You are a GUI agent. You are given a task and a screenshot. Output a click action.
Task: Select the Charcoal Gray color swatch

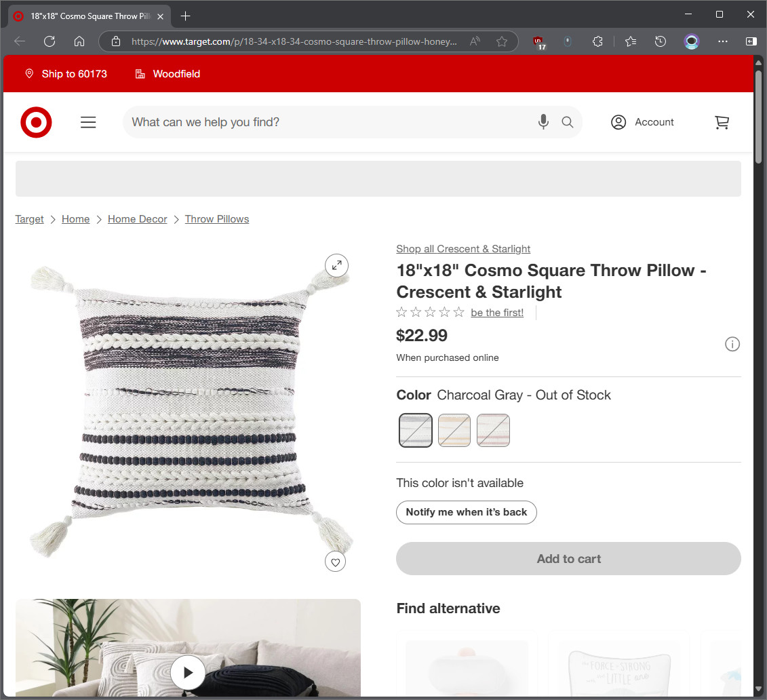click(x=416, y=431)
